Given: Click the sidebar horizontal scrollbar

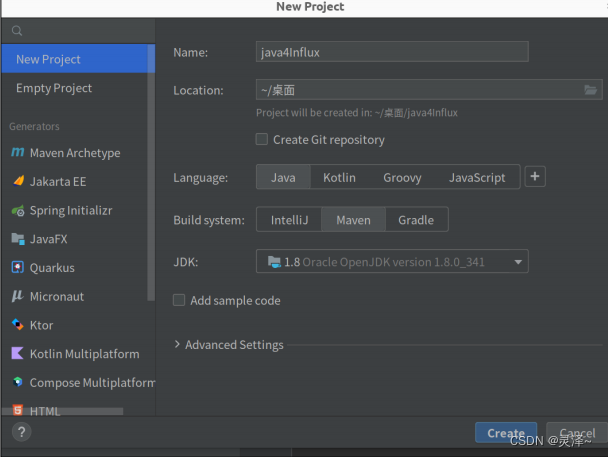Looking at the screenshot, I should 63,411.
